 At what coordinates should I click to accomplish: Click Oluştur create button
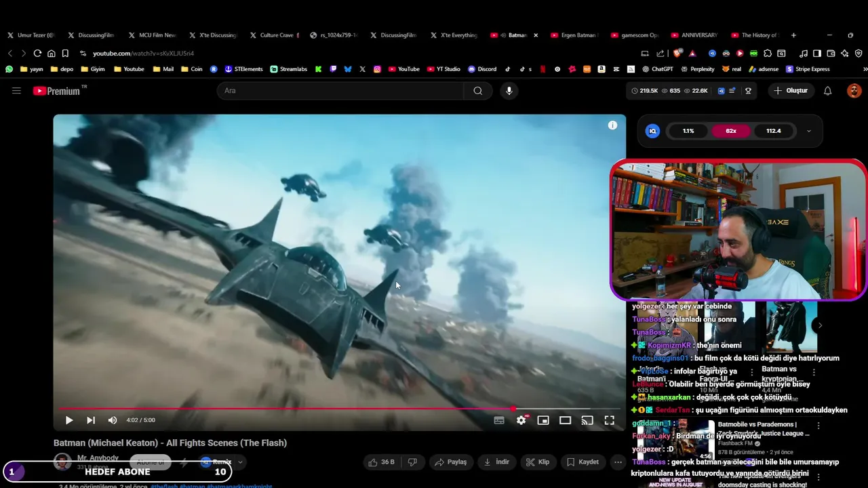coord(791,91)
